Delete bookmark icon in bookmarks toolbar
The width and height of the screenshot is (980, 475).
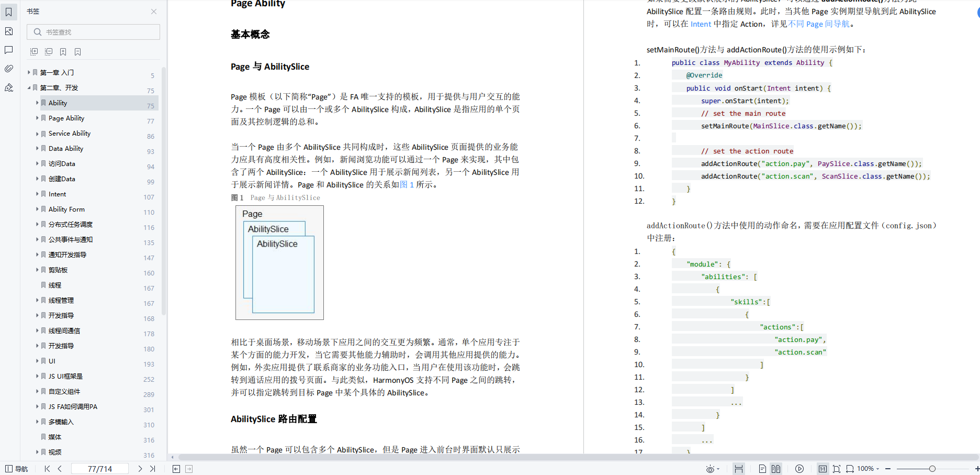(x=77, y=52)
